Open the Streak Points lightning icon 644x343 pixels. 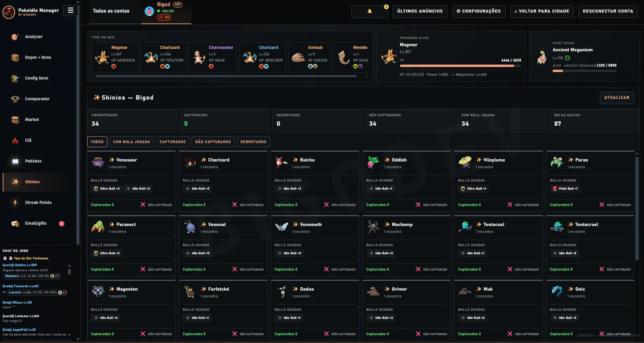15,203
